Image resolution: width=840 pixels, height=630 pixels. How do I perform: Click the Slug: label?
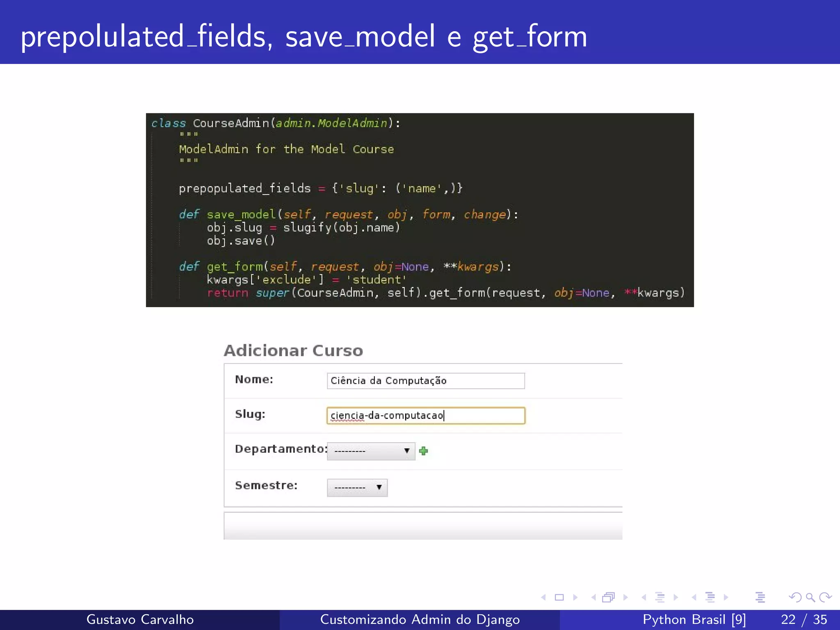click(250, 414)
